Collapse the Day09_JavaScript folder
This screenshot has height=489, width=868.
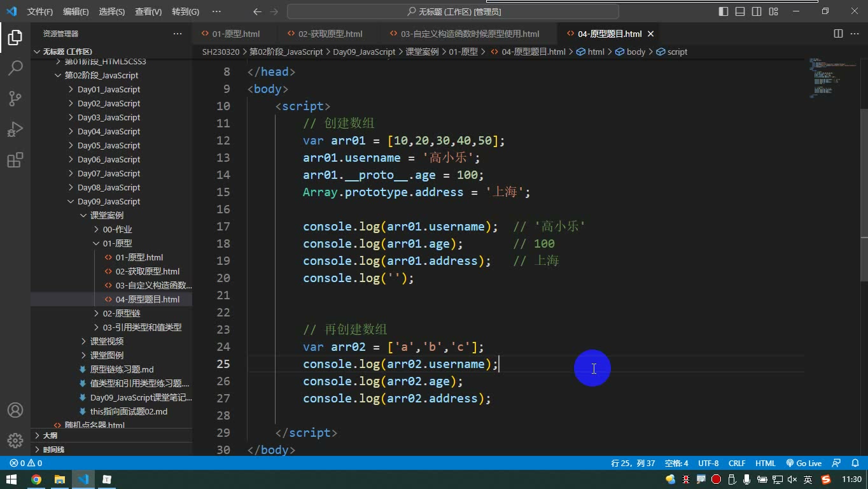click(x=109, y=202)
